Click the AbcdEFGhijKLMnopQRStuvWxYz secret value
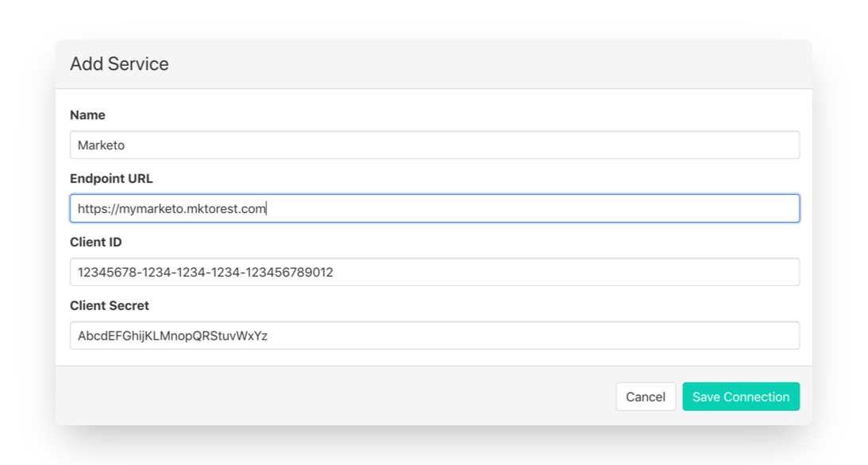Viewport: 868px width, 465px height. (x=172, y=336)
